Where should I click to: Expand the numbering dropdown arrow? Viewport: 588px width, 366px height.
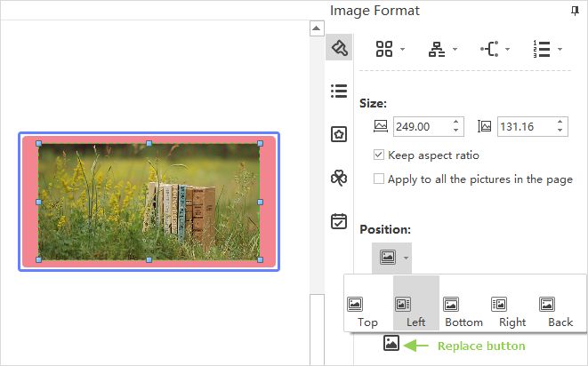(560, 49)
